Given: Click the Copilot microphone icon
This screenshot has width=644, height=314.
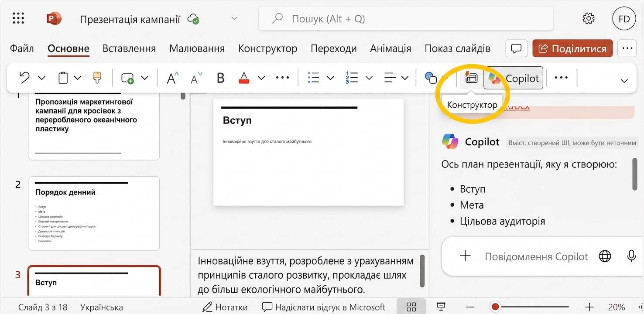Looking at the screenshot, I should click(631, 256).
